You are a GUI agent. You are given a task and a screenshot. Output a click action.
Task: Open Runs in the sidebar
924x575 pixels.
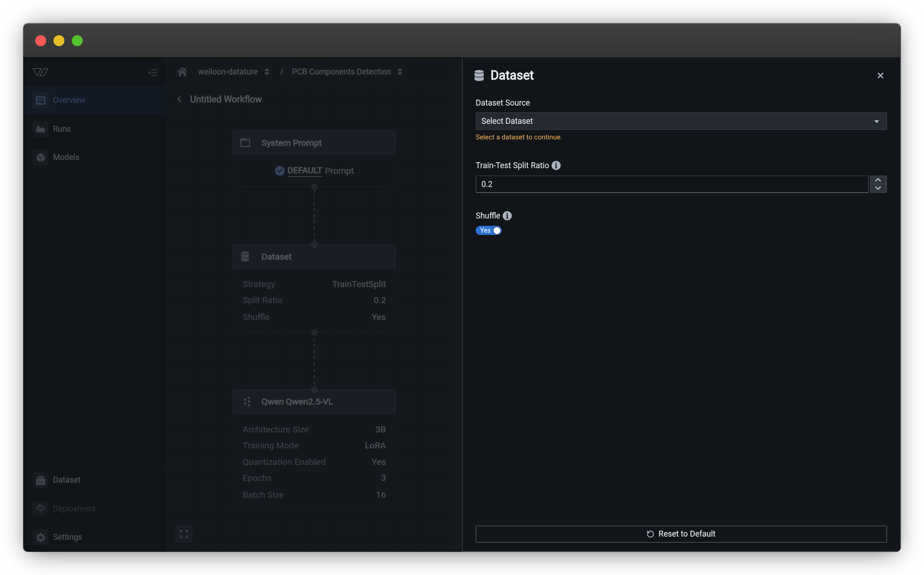[62, 129]
